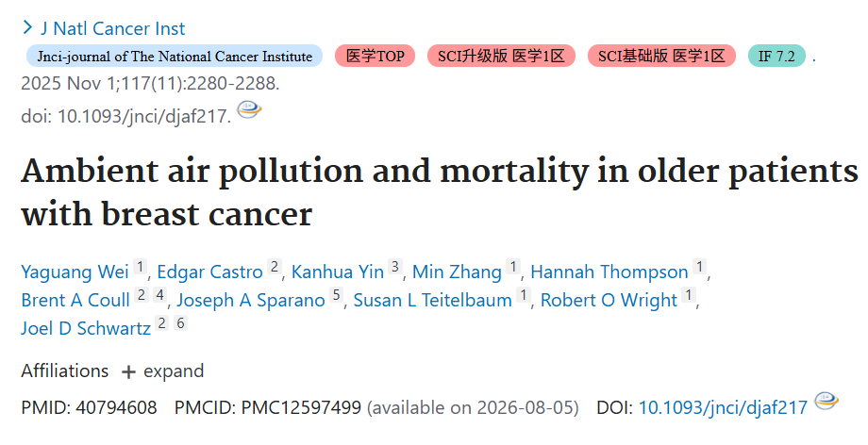
Task: Select the SCI基础版 医学1区 tag
Action: coord(661,56)
